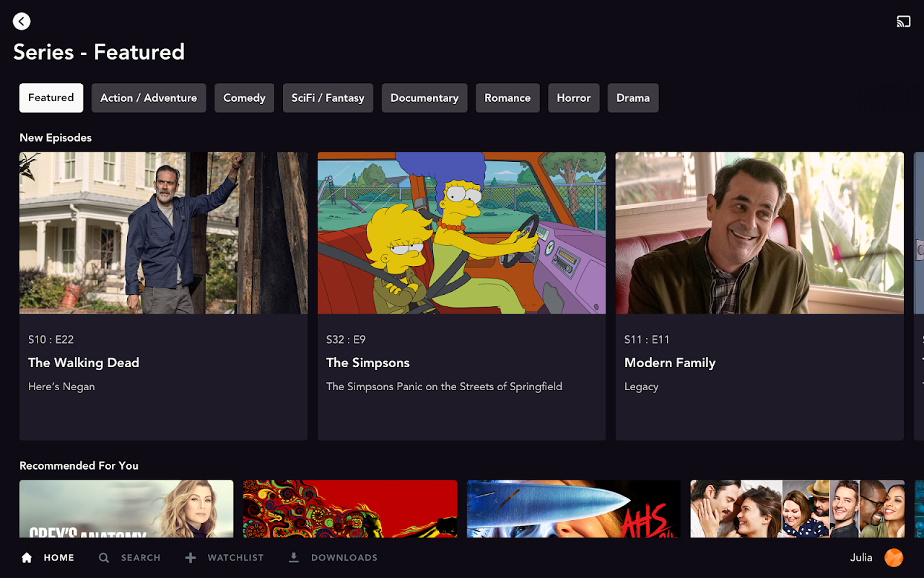Select the Action / Adventure filter
This screenshot has width=924, height=578.
(x=149, y=98)
